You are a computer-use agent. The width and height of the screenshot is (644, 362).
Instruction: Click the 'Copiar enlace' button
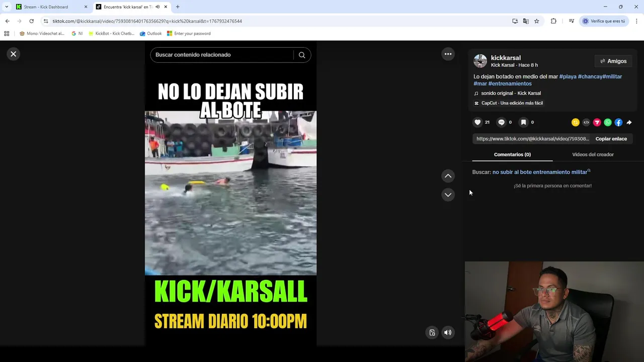coord(611,139)
